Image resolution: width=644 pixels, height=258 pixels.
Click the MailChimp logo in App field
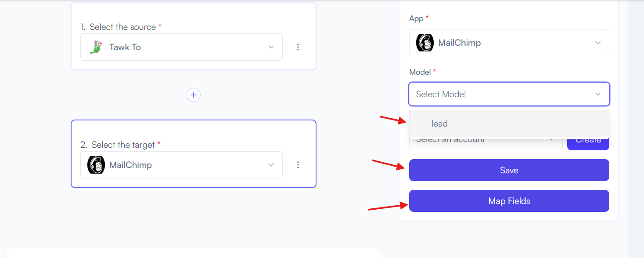click(x=425, y=43)
